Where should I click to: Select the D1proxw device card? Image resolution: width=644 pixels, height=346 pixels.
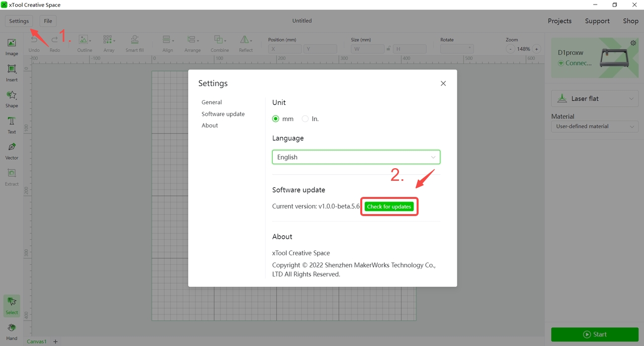click(595, 57)
